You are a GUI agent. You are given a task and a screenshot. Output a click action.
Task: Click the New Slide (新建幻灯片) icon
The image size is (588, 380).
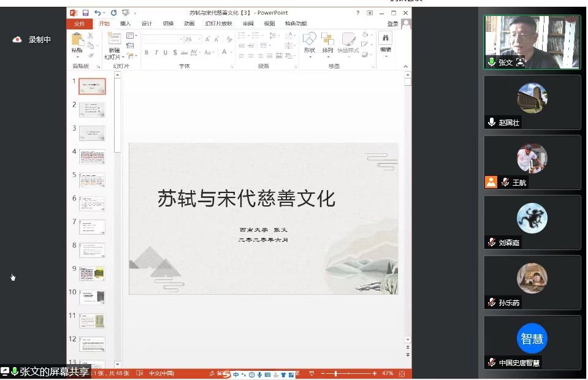pyautogui.click(x=114, y=40)
